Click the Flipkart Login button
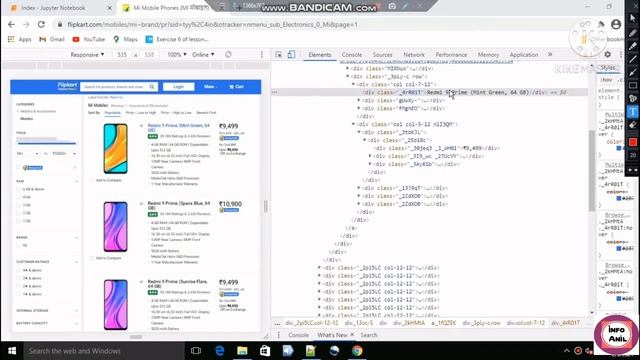This screenshot has height=360, width=640. (179, 87)
